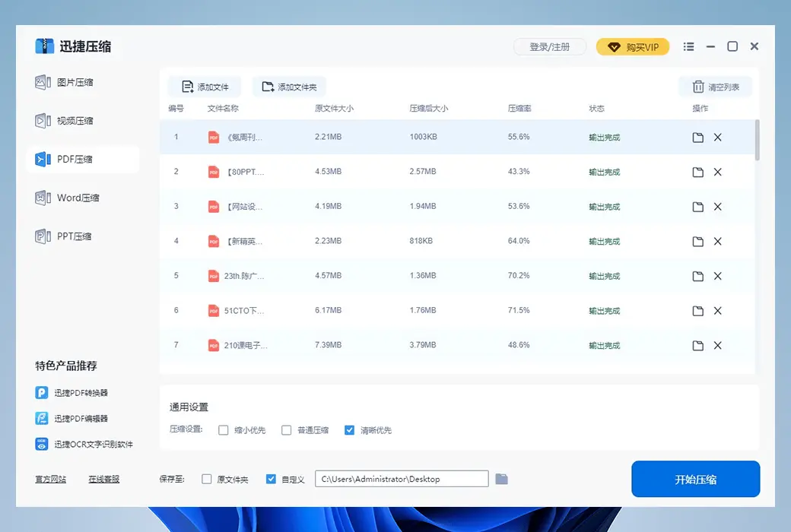The width and height of the screenshot is (791, 532).
Task: Click 压缩后大小 column header
Action: [x=429, y=109]
